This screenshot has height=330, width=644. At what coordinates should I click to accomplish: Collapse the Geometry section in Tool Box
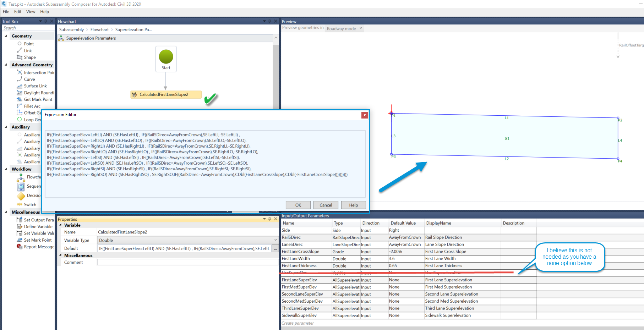tap(6, 35)
